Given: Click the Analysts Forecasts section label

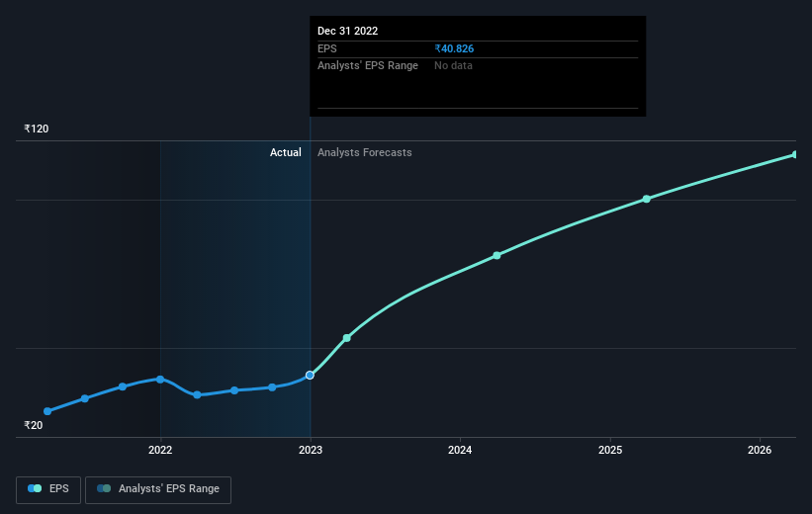Looking at the screenshot, I should 365,152.
